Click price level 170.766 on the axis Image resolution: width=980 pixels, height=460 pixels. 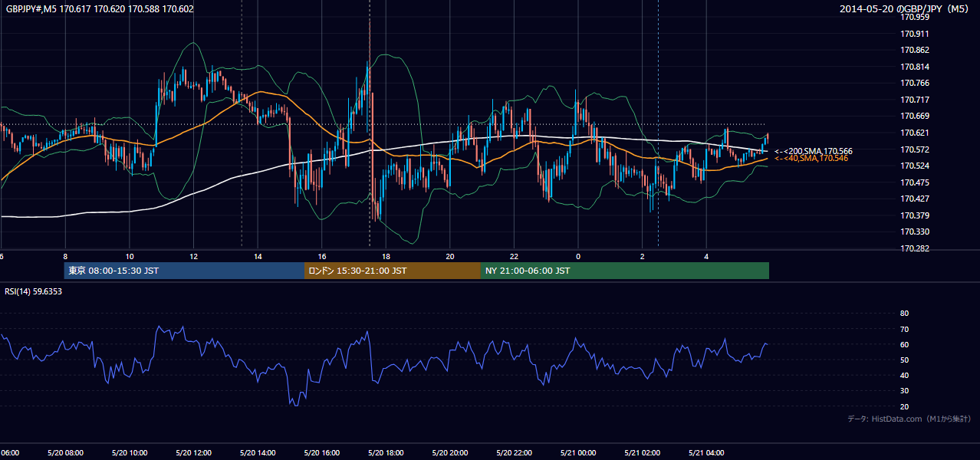[915, 83]
